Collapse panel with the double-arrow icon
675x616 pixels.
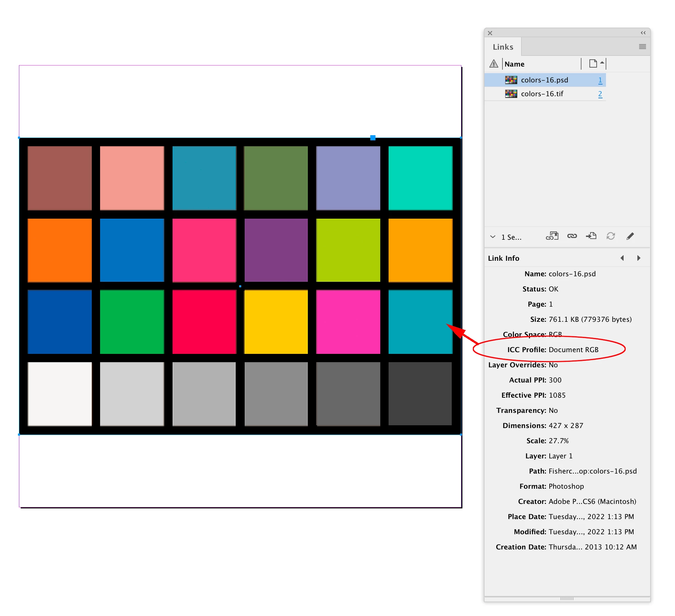[x=643, y=33]
